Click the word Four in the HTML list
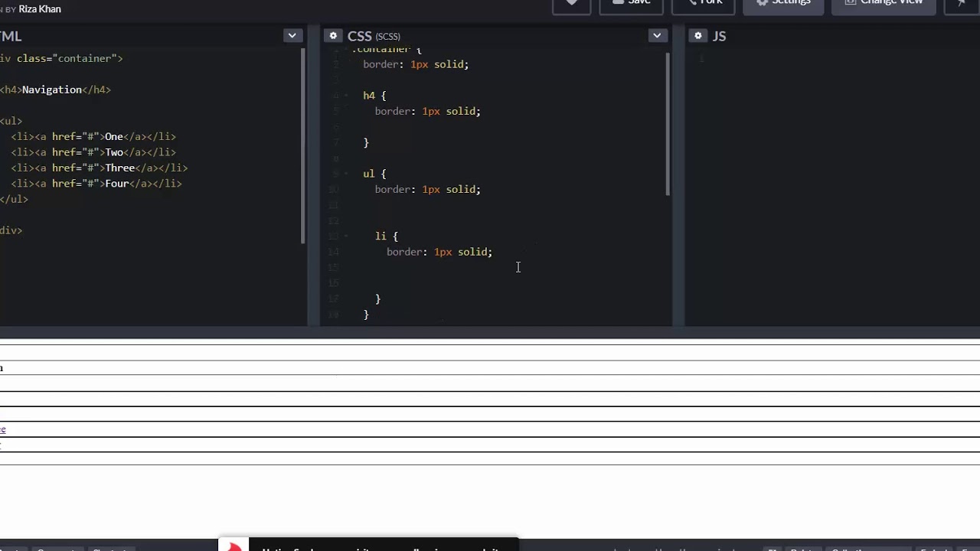Viewport: 980px width, 551px height. (x=116, y=184)
